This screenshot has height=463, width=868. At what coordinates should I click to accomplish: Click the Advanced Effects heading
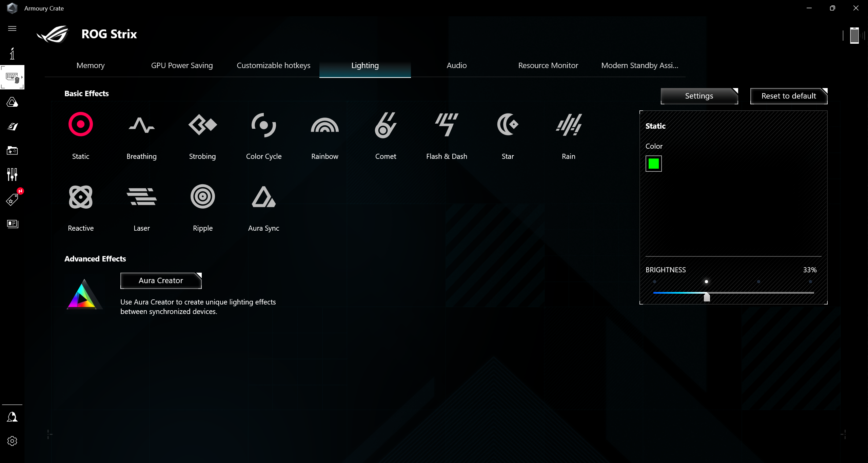pos(95,259)
